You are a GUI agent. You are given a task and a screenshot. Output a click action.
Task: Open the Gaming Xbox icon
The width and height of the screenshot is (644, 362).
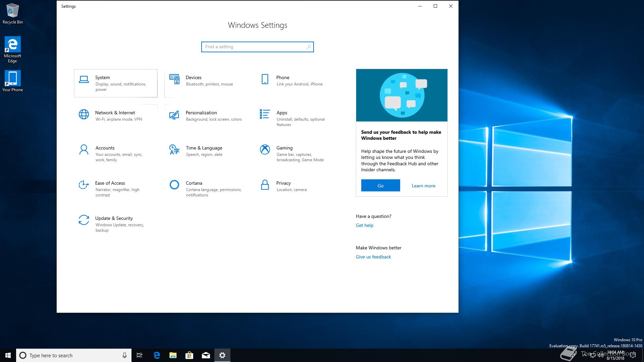pos(265,149)
